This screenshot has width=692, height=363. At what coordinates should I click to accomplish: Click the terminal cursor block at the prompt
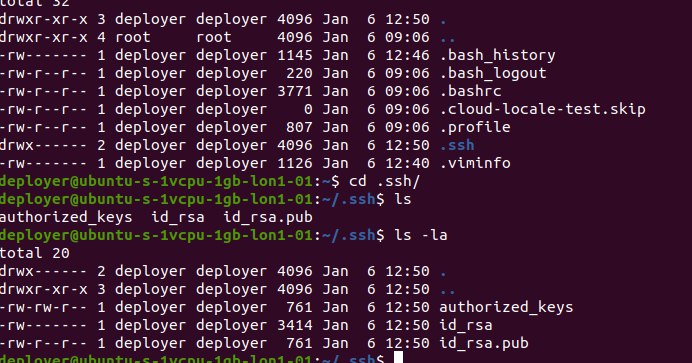[399, 357]
